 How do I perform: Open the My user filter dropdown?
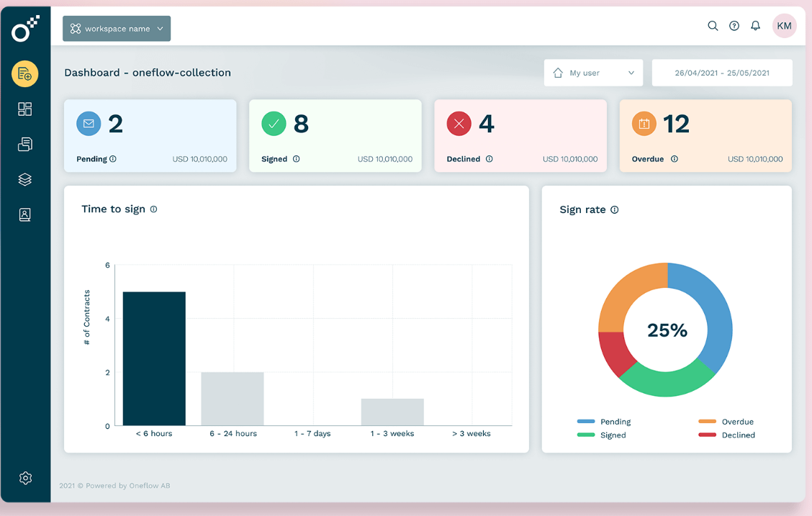tap(593, 72)
